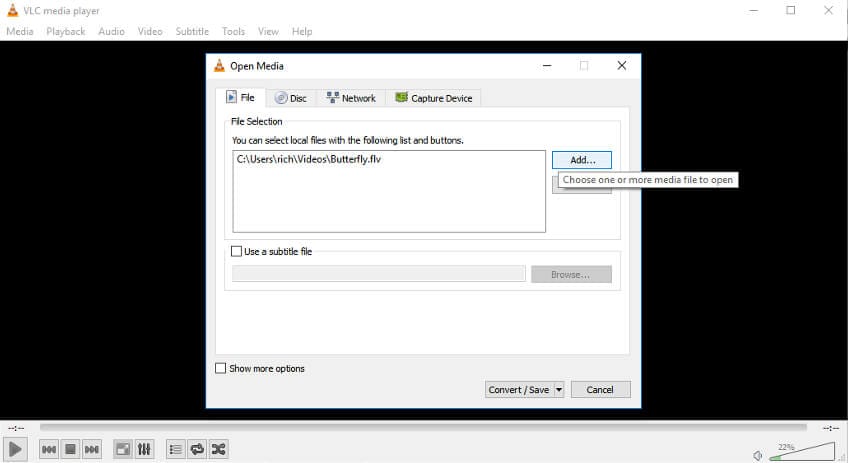Viewport: 848px width, 463px height.
Task: Click Cancel in Open Media dialog
Action: click(x=600, y=389)
